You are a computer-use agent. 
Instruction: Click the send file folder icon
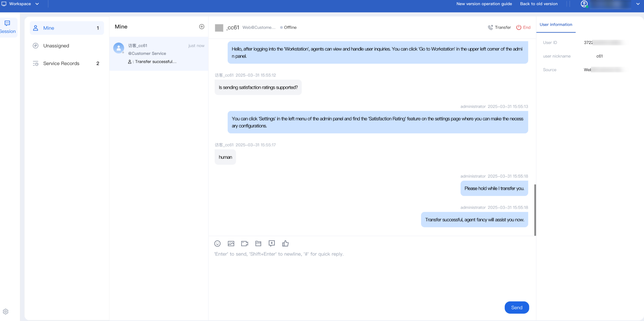pyautogui.click(x=258, y=243)
